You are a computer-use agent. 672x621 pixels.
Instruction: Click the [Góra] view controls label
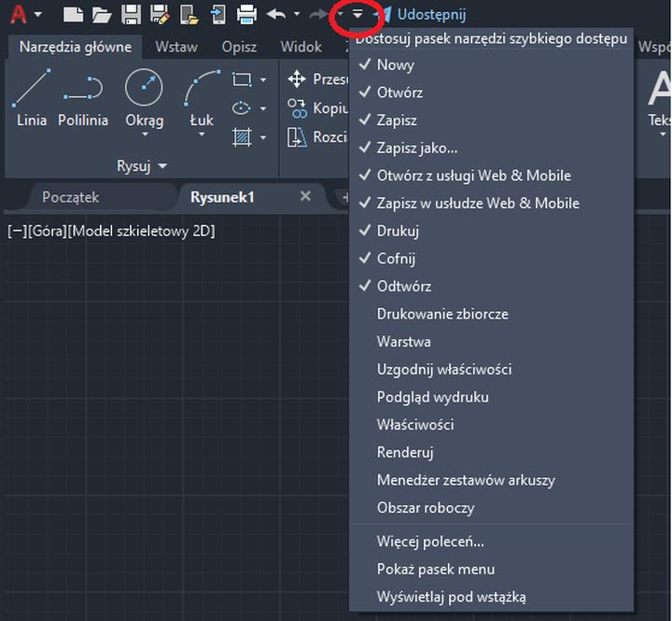click(x=48, y=232)
